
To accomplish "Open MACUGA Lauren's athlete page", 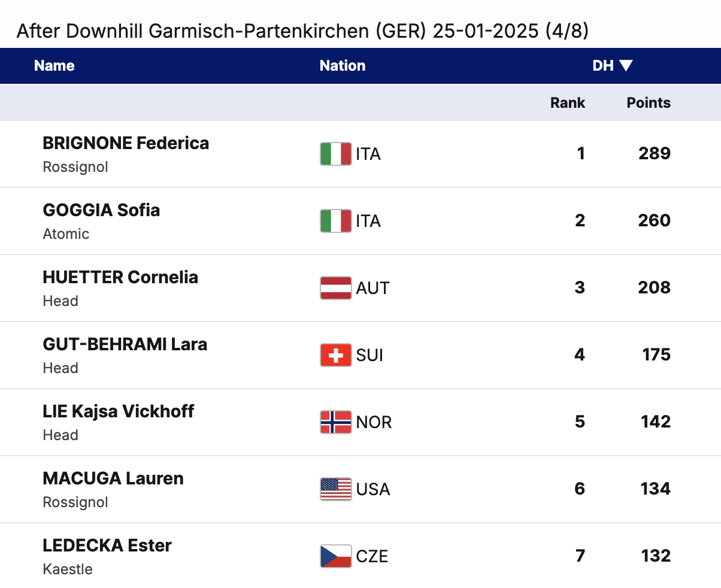I will 113,479.
